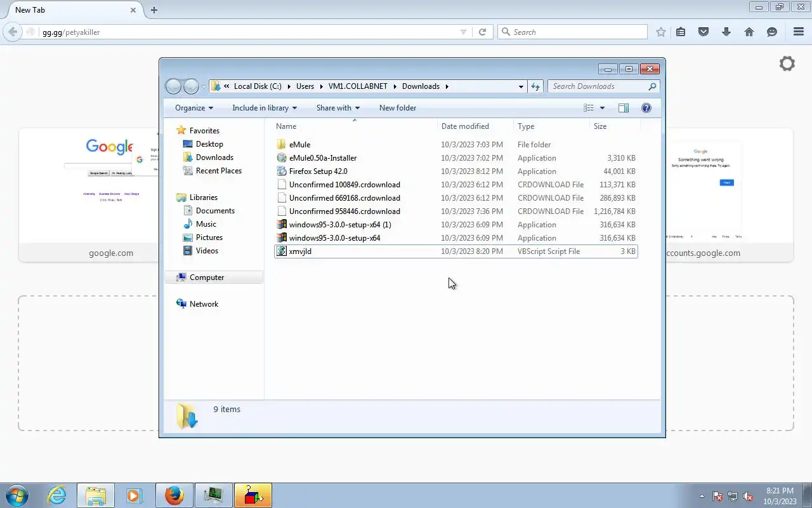The image size is (812, 508).
Task: Select Recent Places in navigation pane
Action: [218, 171]
